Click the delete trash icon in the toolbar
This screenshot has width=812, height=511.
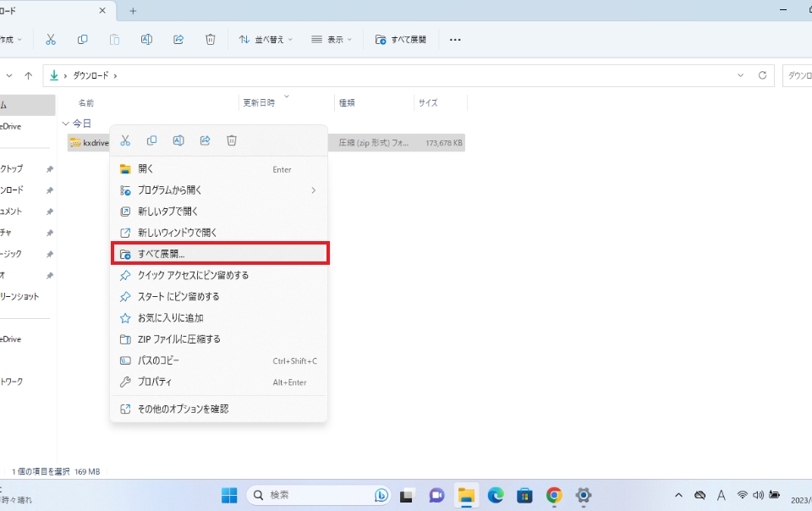point(211,40)
